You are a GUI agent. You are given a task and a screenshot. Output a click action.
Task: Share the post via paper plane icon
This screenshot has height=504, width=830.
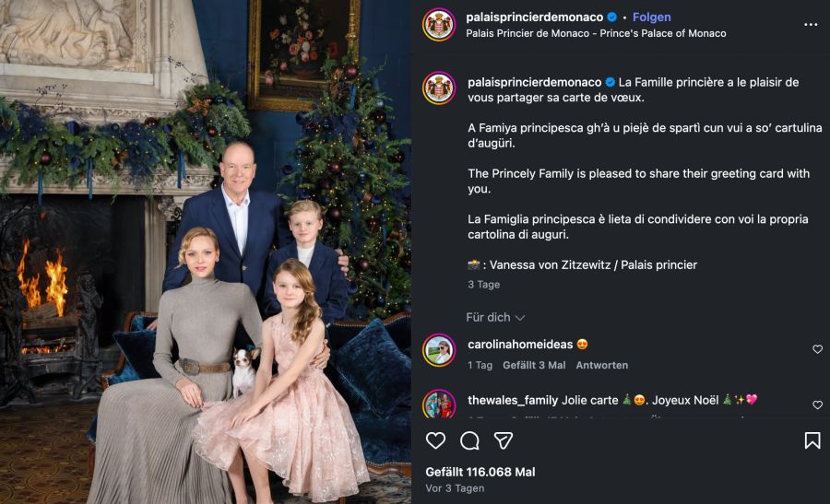click(x=504, y=440)
